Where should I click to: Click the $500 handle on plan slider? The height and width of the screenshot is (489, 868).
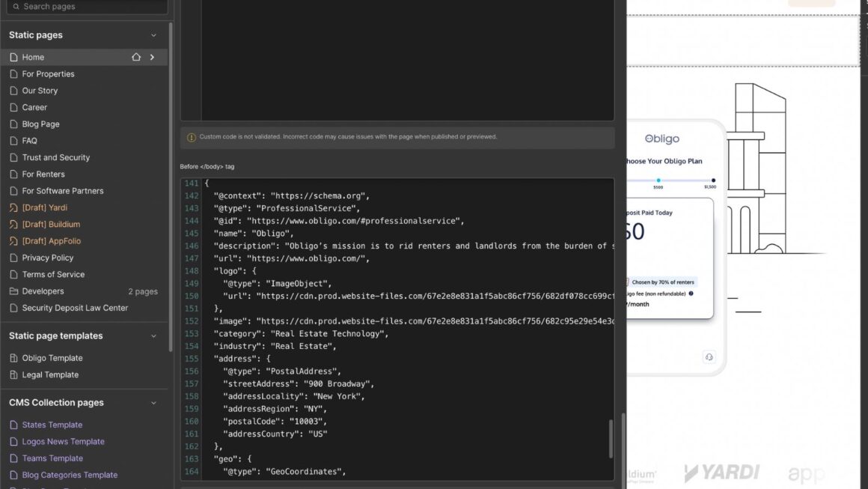(x=658, y=180)
